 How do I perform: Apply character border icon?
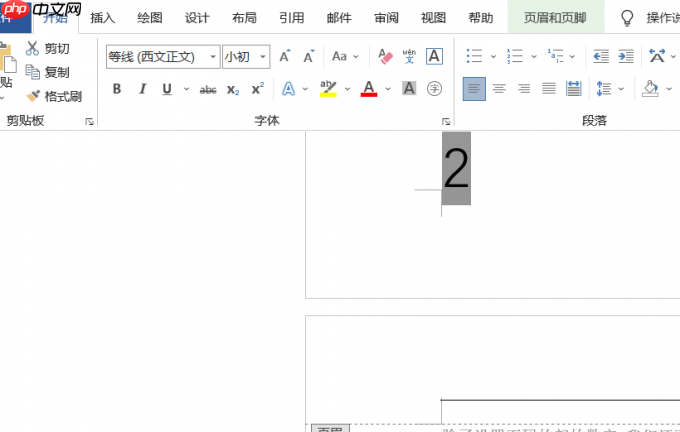click(x=434, y=56)
